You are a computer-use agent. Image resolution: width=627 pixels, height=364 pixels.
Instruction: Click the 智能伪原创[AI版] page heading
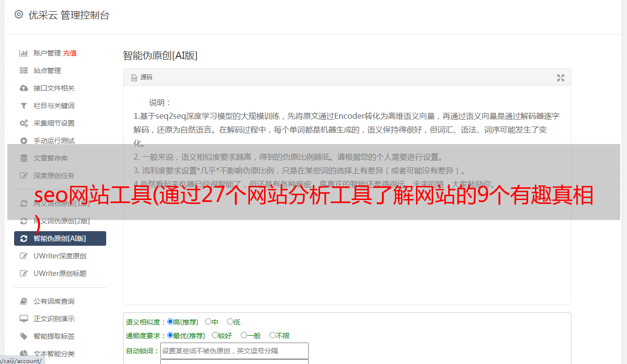pyautogui.click(x=160, y=55)
